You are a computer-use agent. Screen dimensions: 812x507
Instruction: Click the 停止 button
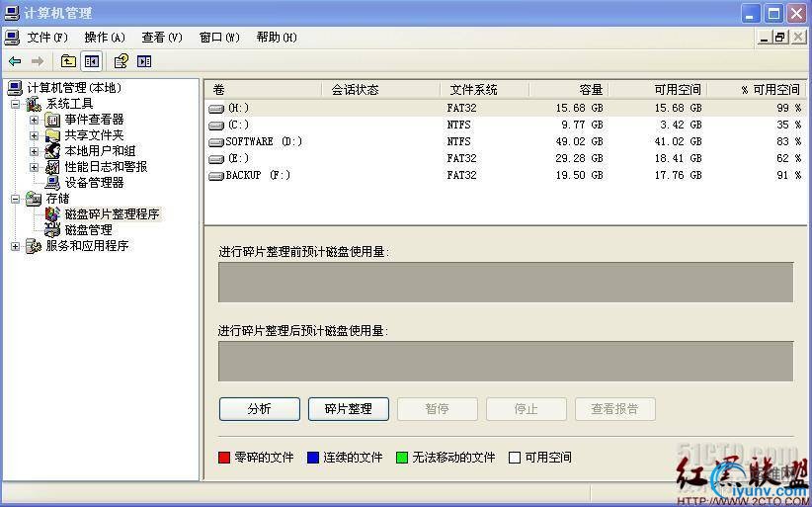tap(527, 409)
